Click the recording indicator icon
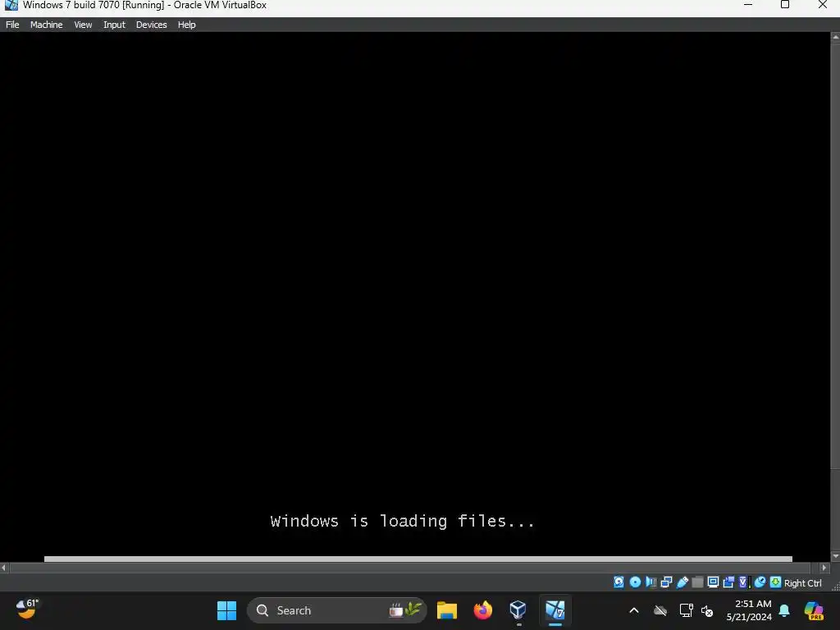 coord(728,582)
